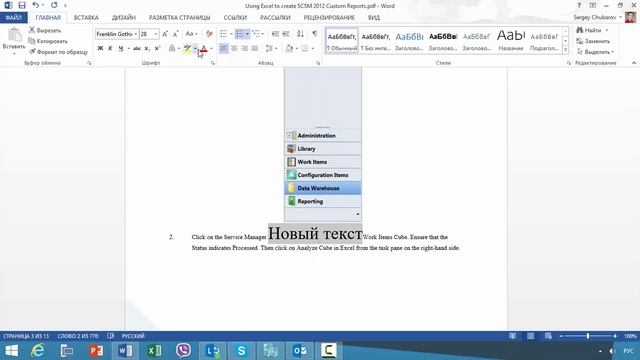Image resolution: width=640 pixels, height=360 pixels.
Task: Open the font color dropdown arrow
Action: point(211,48)
